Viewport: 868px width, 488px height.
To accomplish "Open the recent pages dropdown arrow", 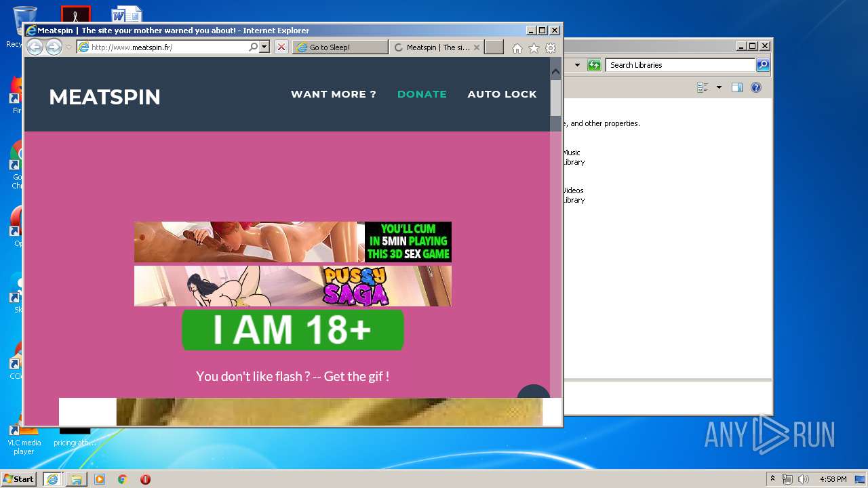I will tap(68, 47).
